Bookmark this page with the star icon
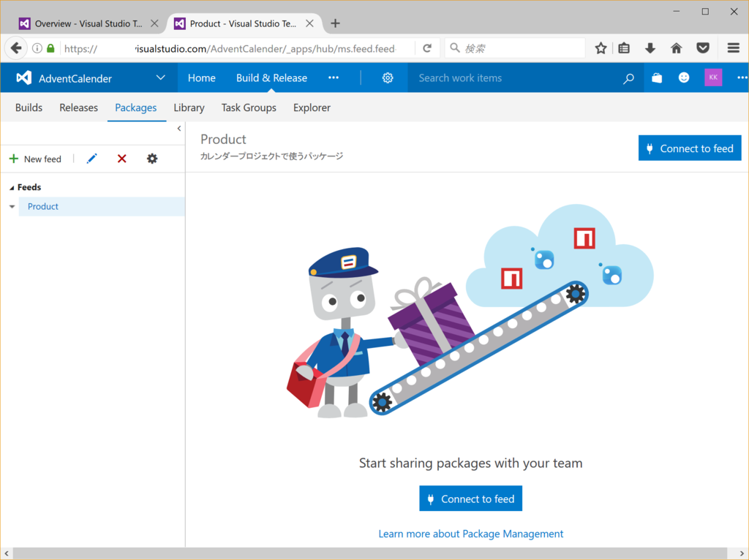 601,48
